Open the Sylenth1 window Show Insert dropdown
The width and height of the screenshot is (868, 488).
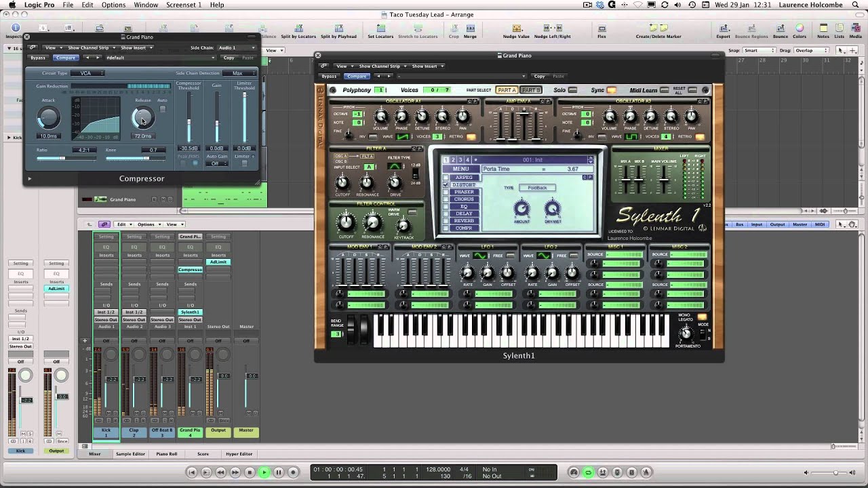(x=427, y=66)
